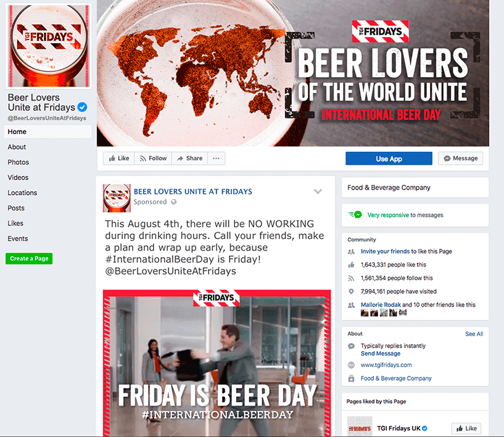The image size is (504, 437).
Task: Open the page profile picture thumbnail
Action: 49,46
